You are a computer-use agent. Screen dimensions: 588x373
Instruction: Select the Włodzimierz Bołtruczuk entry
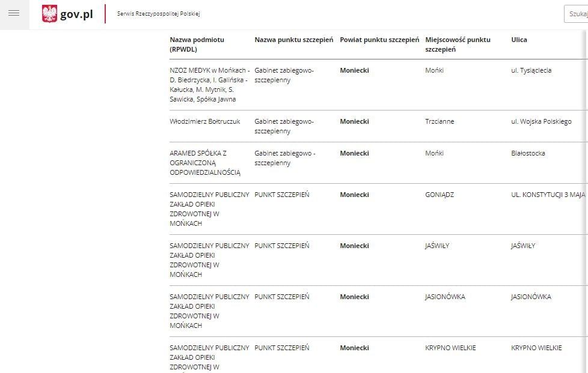click(205, 121)
